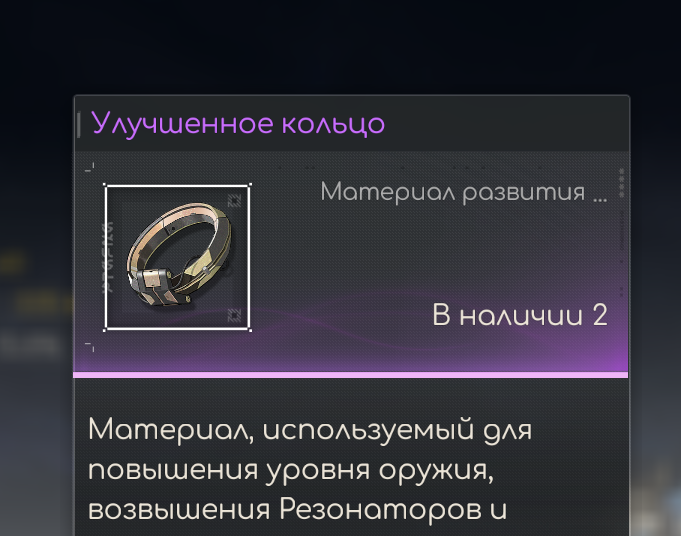Select the purple Улучшенное кольцо title
Image resolution: width=681 pixels, height=536 pixels.
pos(238,124)
